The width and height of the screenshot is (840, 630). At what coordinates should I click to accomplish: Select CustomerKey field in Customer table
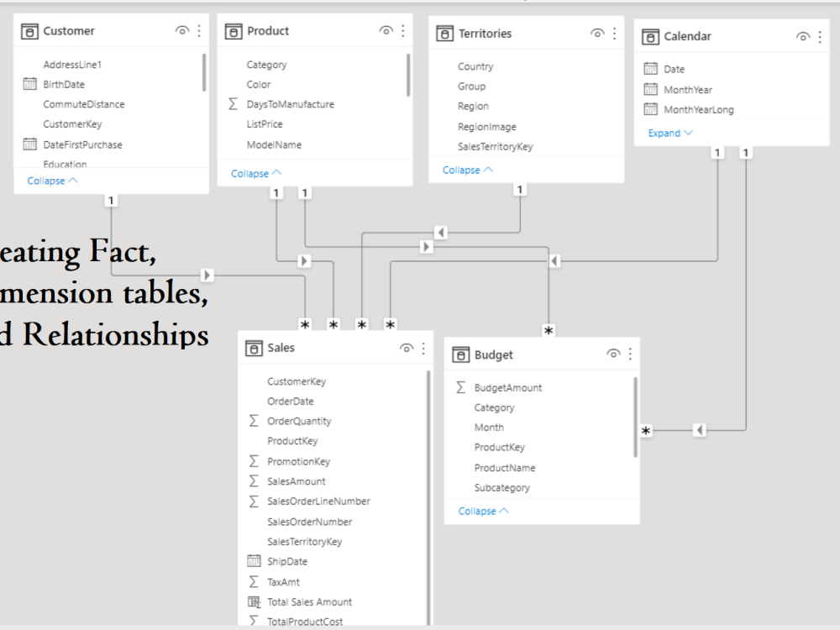72,124
